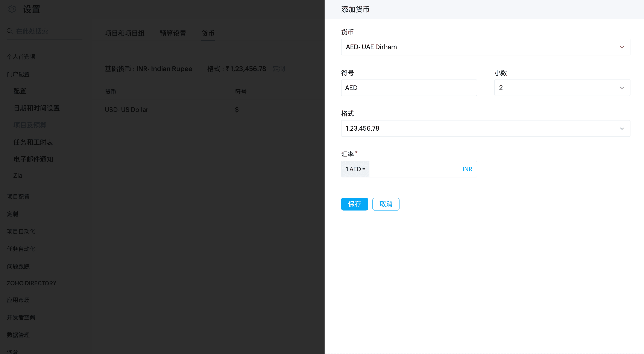This screenshot has height=354, width=644.
Task: Open 任务和工时表 settings
Action: click(33, 142)
